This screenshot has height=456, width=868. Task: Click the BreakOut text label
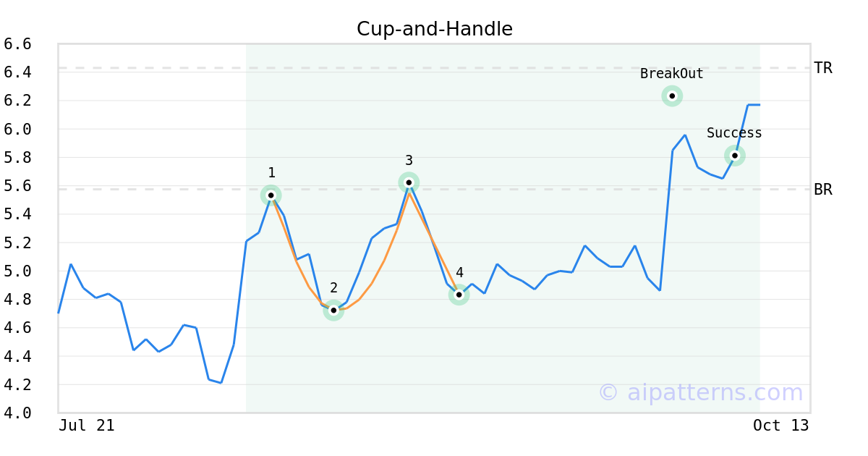click(x=671, y=74)
